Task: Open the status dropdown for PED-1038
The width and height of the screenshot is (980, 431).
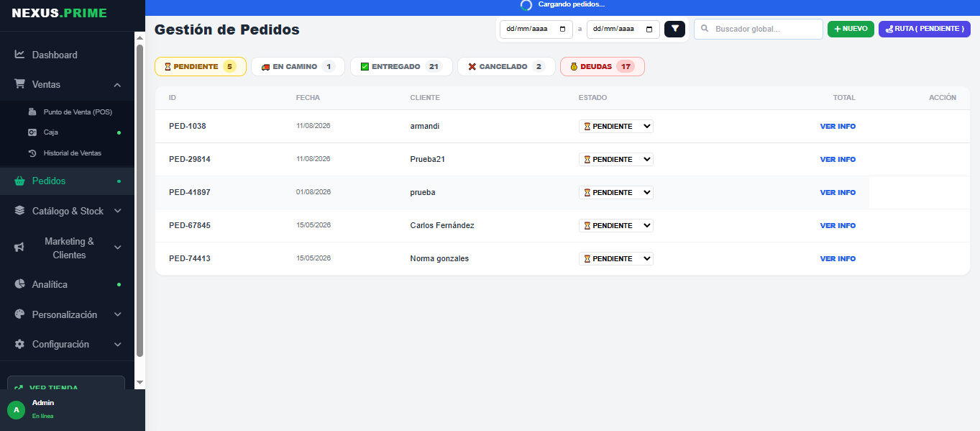Action: (616, 126)
